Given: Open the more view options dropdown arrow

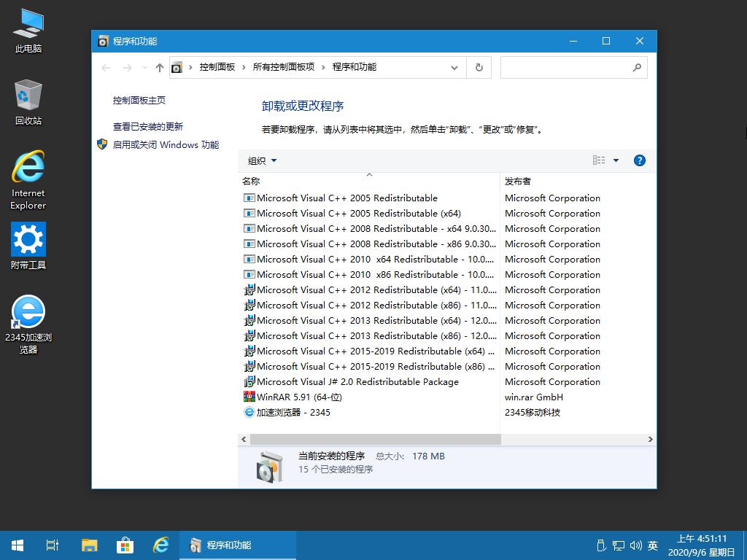Looking at the screenshot, I should [x=616, y=160].
